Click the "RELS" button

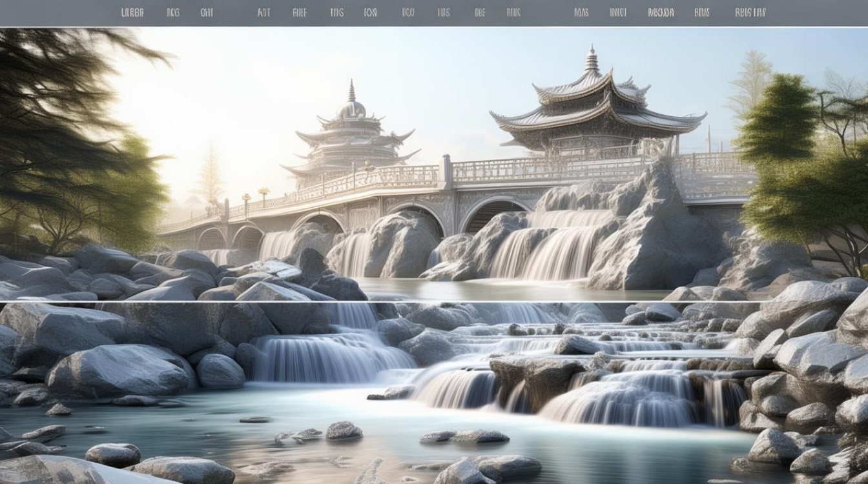tap(702, 11)
